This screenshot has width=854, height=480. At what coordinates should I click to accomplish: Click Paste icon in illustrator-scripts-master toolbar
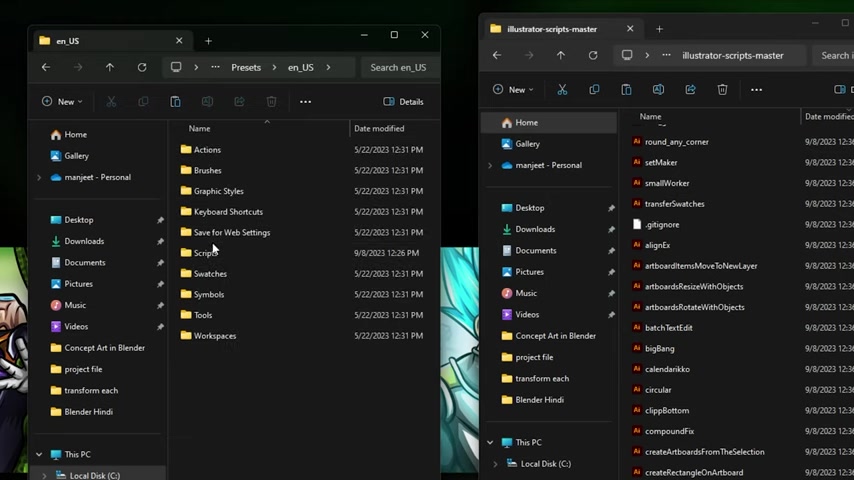click(626, 90)
